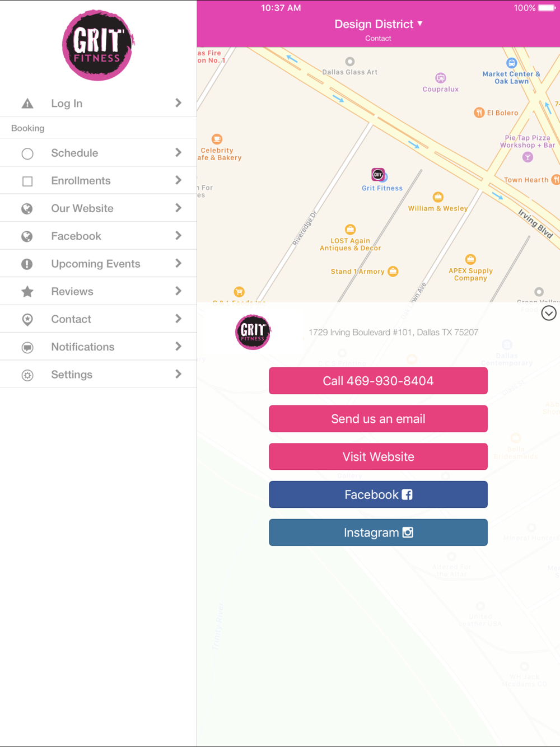Tap the LOST Again Antiques map marker
The image size is (560, 747).
pyautogui.click(x=350, y=229)
